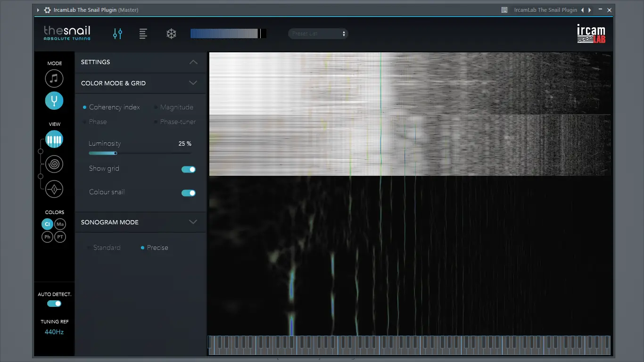Select Standard sonogram mode
The image size is (644, 362).
(x=104, y=247)
